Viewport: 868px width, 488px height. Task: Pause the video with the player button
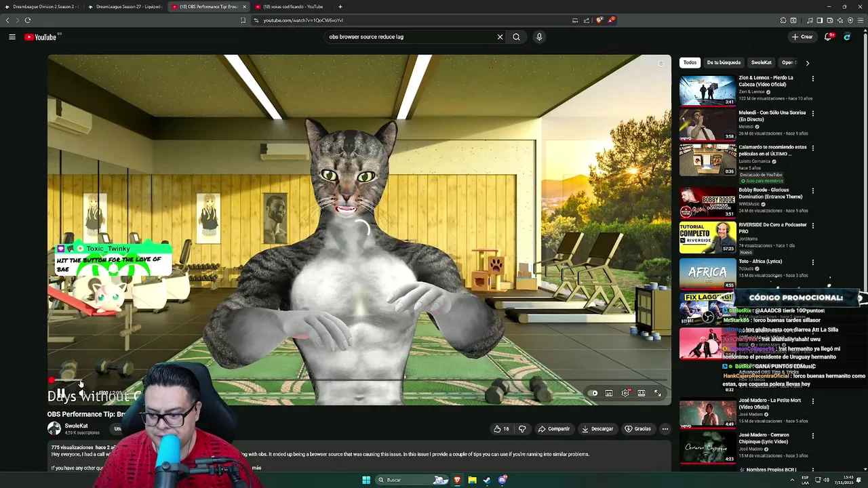(x=60, y=393)
